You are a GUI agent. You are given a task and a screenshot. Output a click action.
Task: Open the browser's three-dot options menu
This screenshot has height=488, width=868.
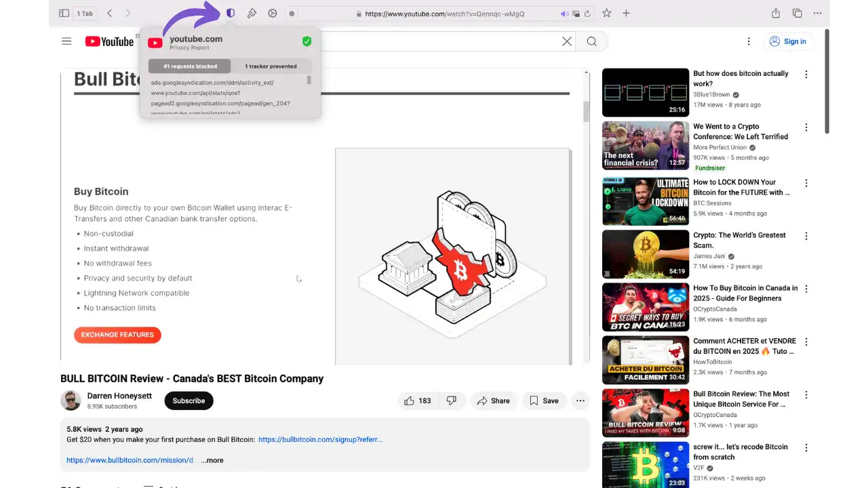(817, 13)
